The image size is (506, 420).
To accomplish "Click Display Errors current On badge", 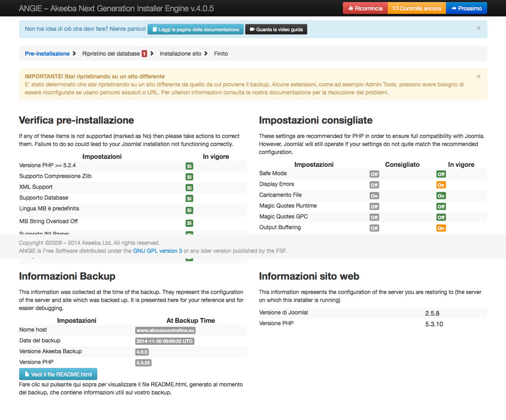I will tap(441, 185).
